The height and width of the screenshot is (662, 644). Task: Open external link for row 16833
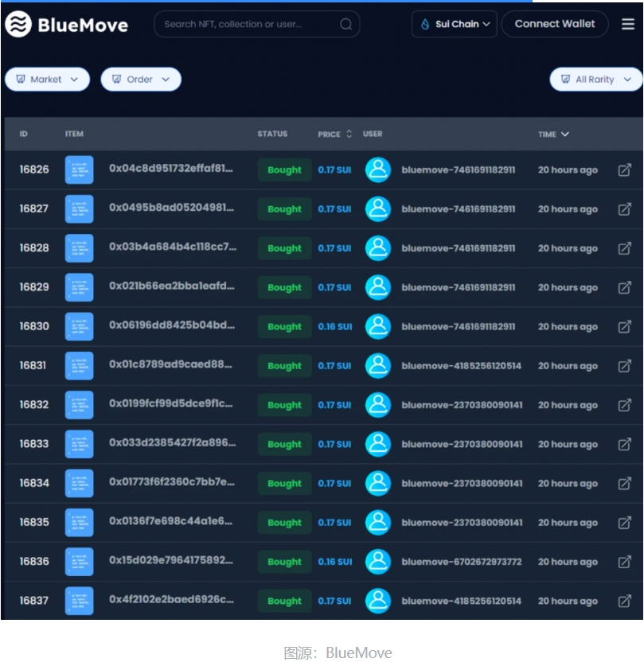tap(625, 444)
